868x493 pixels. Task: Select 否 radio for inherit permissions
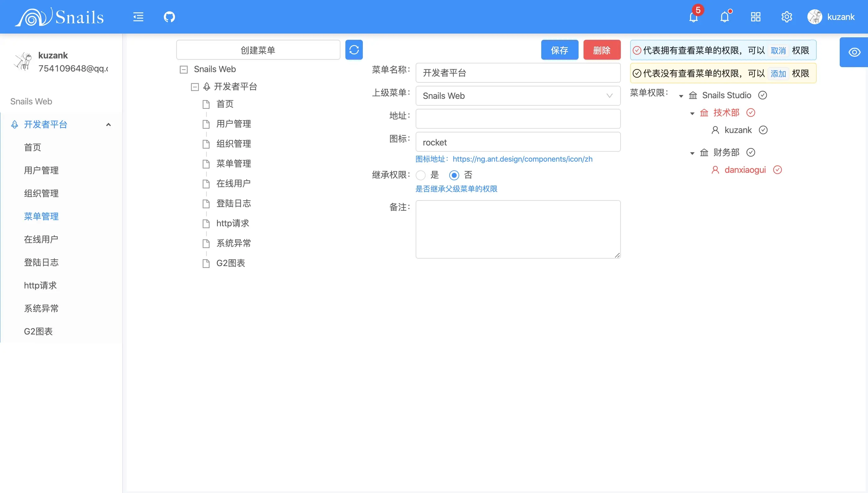[x=454, y=175]
